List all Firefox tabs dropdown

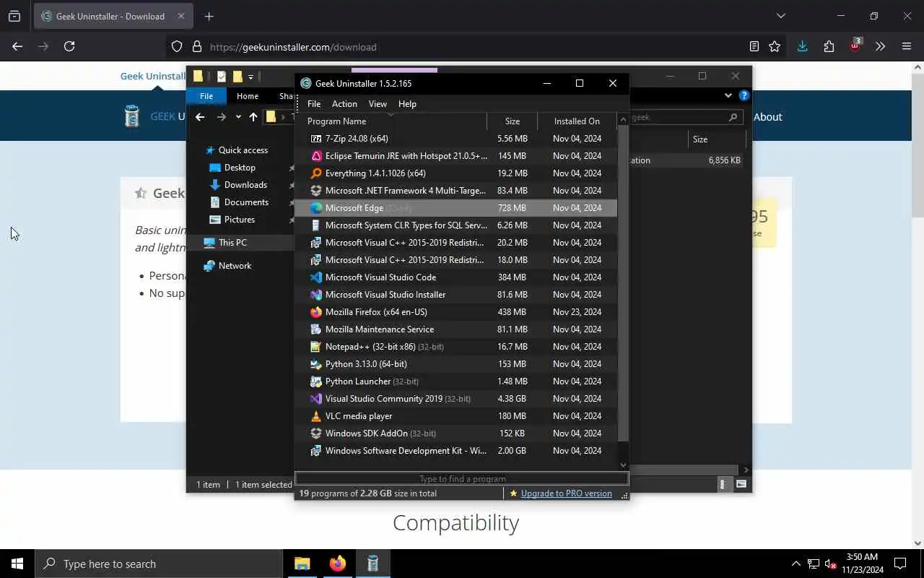point(780,16)
